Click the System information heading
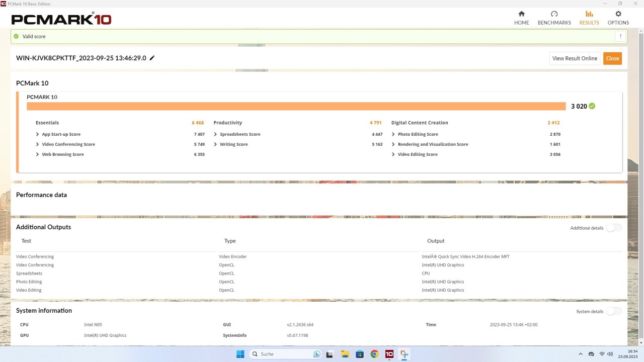644x362 pixels. click(44, 311)
